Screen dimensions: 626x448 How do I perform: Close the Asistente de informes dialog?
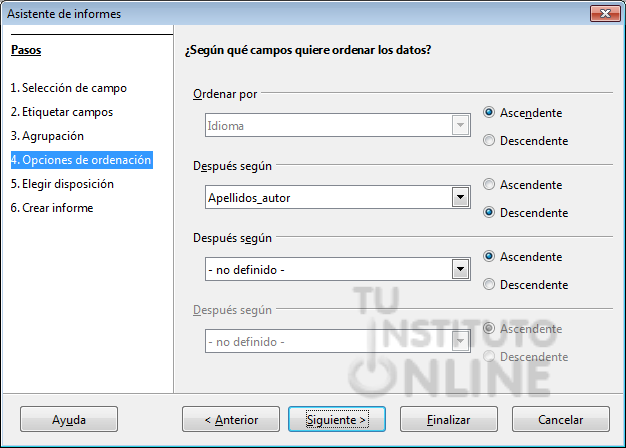605,14
